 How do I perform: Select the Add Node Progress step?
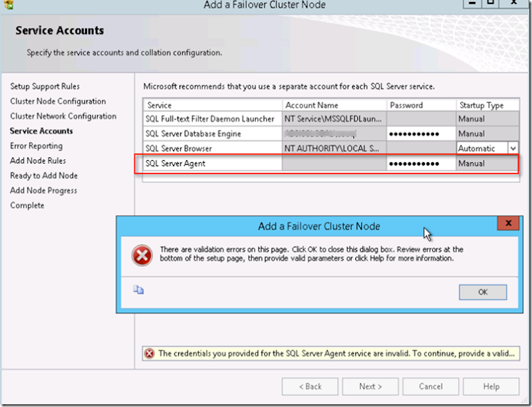(43, 191)
